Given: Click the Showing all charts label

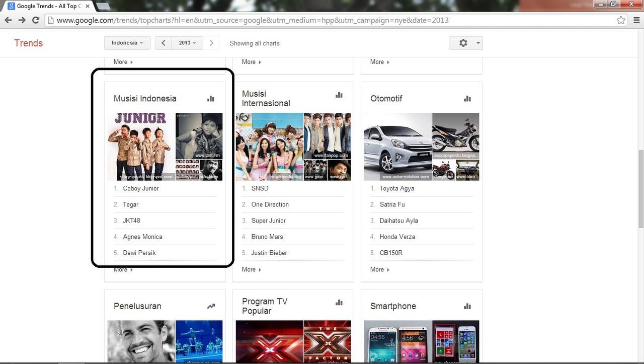Looking at the screenshot, I should [255, 43].
